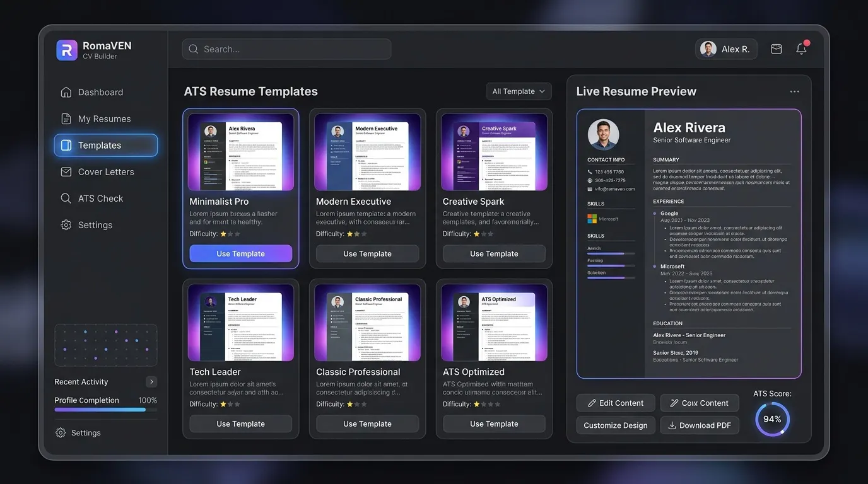
Task: Click Classic Professional difficulty stars
Action: pos(357,404)
